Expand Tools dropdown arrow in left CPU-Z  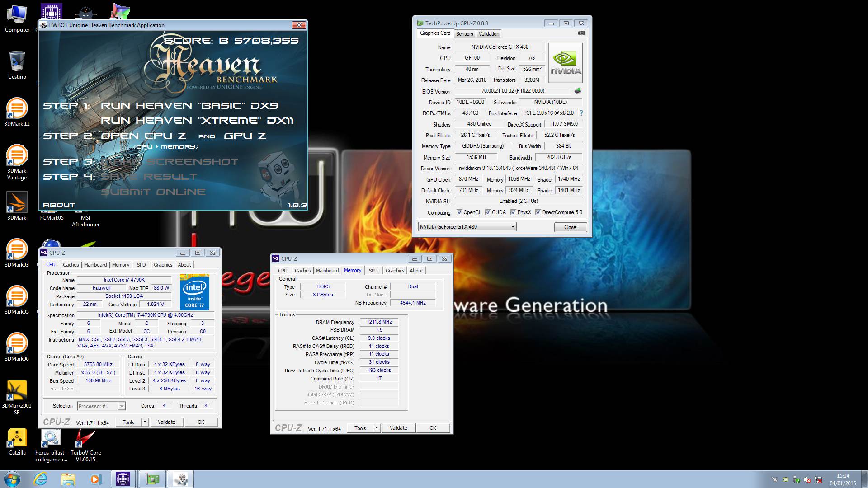[145, 422]
